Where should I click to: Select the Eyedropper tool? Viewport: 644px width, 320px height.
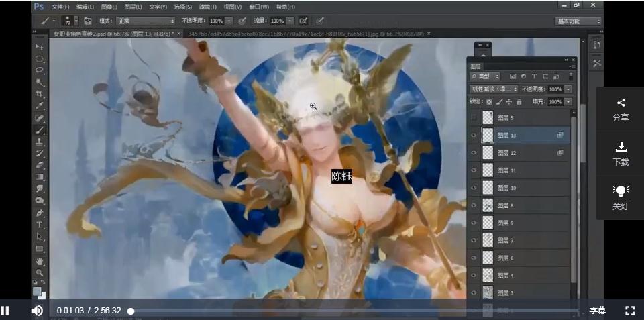pos(40,106)
